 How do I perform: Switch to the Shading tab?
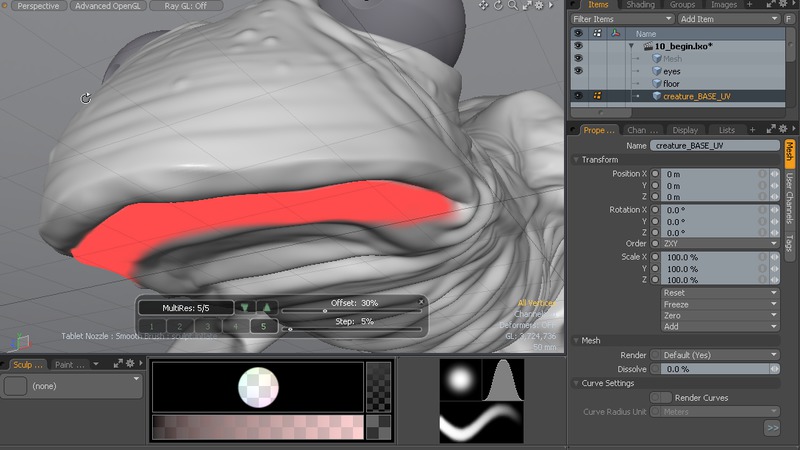[641, 5]
